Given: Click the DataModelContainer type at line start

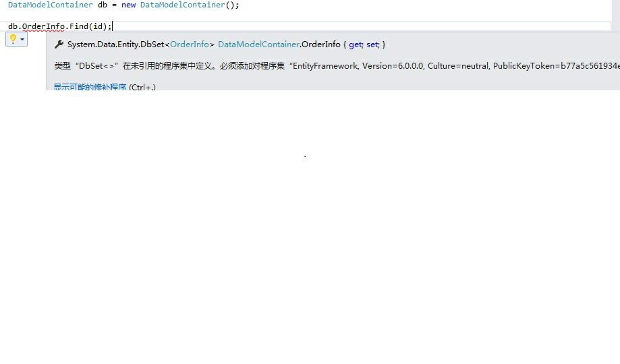Looking at the screenshot, I should coord(50,5).
